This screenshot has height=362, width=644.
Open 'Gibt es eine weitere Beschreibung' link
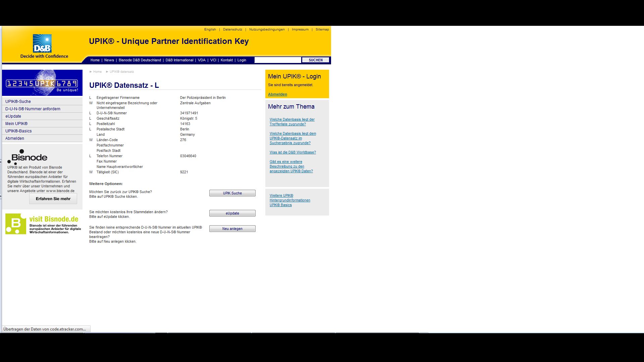tap(291, 166)
